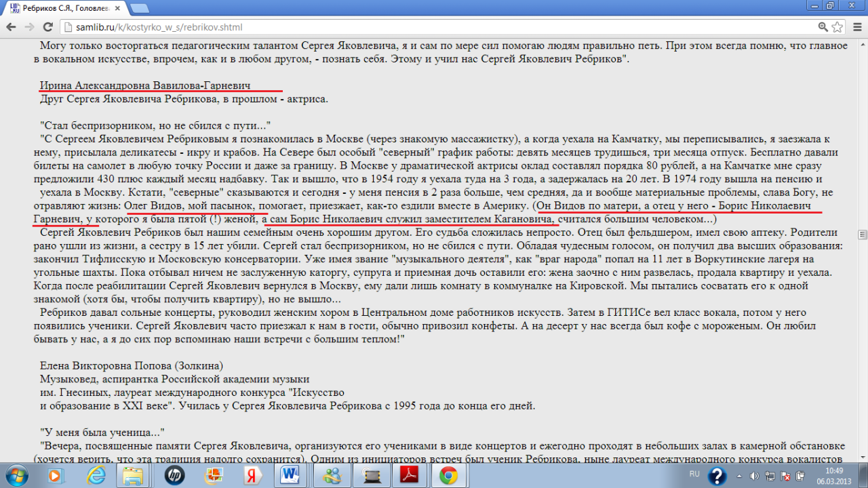This screenshot has width=868, height=488.
Task: Click the browser forward arrow
Action: point(29,27)
